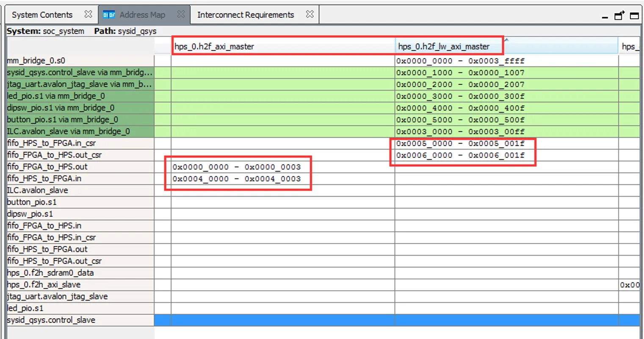Select the highlighted sysid_qsys.control_slave row
This screenshot has height=339, width=644.
(52, 320)
